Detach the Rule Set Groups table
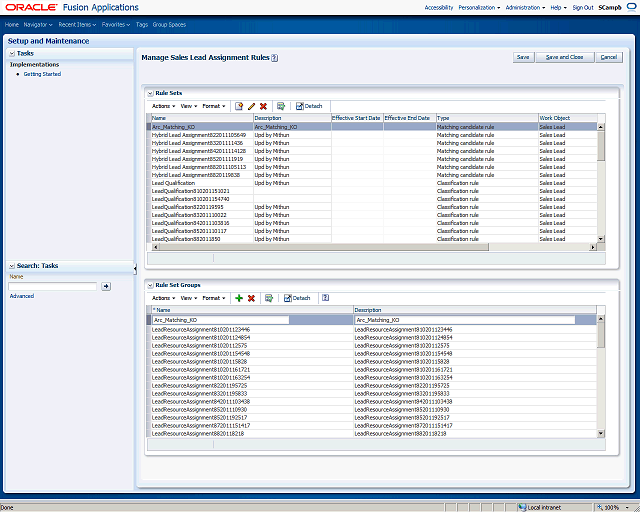The image size is (640, 512). click(x=297, y=298)
